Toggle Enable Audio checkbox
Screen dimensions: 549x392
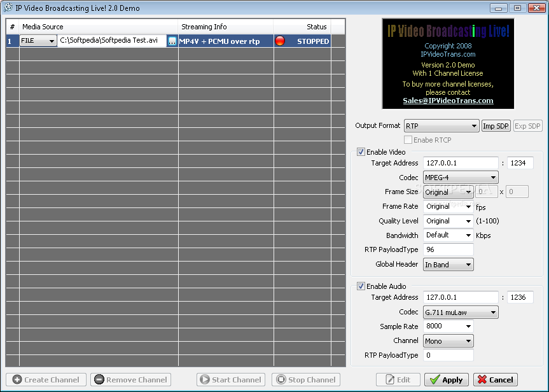(x=361, y=286)
